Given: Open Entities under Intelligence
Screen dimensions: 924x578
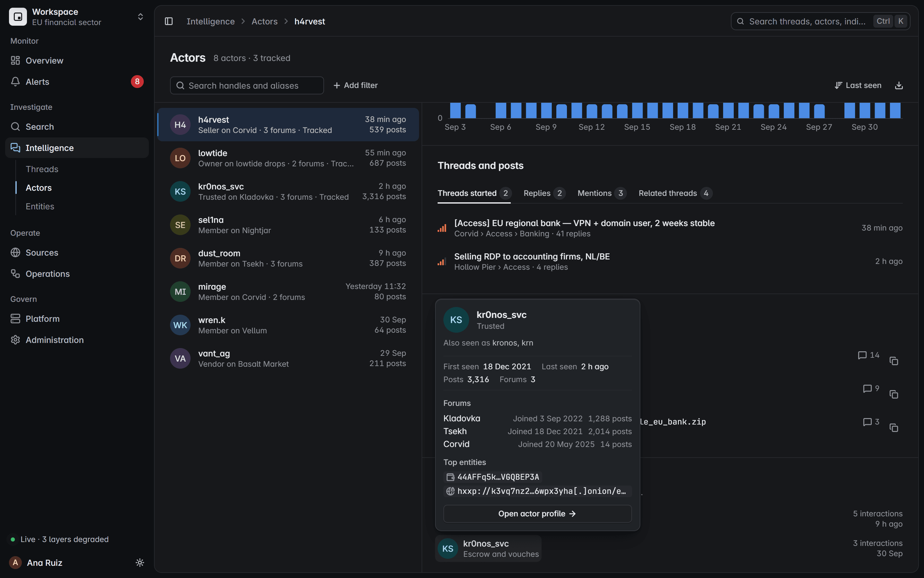Looking at the screenshot, I should [40, 206].
